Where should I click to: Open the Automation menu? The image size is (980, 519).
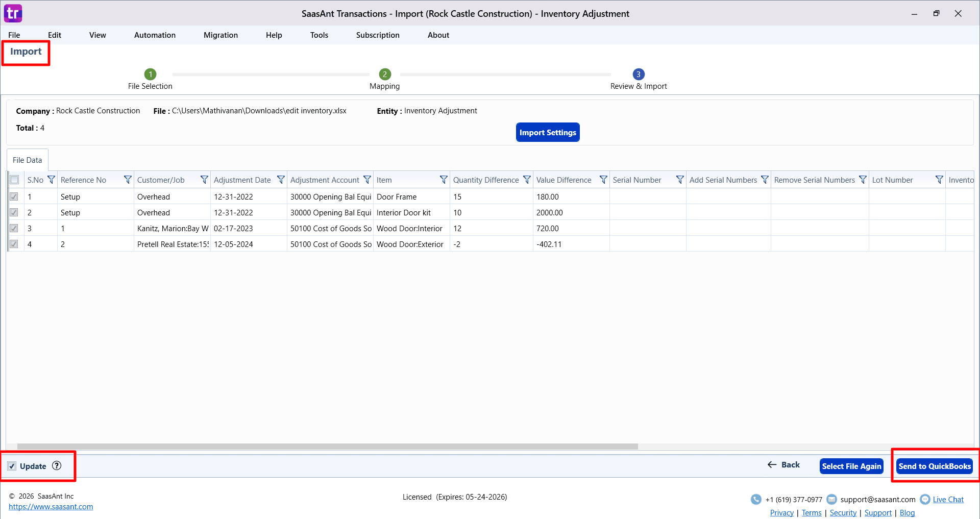155,35
